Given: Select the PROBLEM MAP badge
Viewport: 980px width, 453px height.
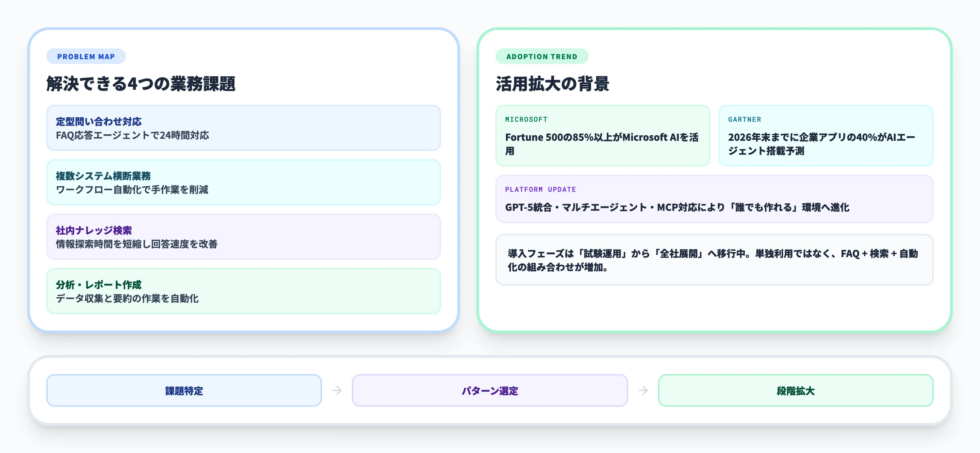Looking at the screenshot, I should pyautogui.click(x=86, y=56).
